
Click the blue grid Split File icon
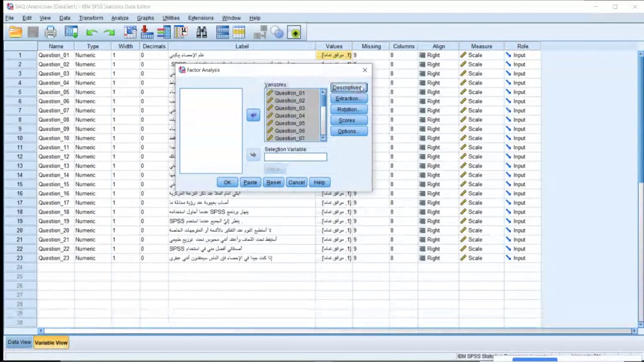(x=223, y=33)
